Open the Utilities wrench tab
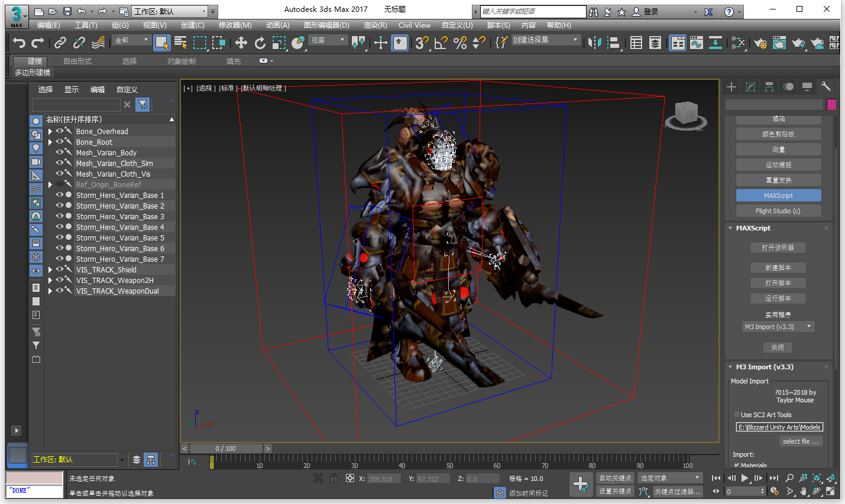The width and height of the screenshot is (845, 504). pyautogui.click(x=826, y=87)
